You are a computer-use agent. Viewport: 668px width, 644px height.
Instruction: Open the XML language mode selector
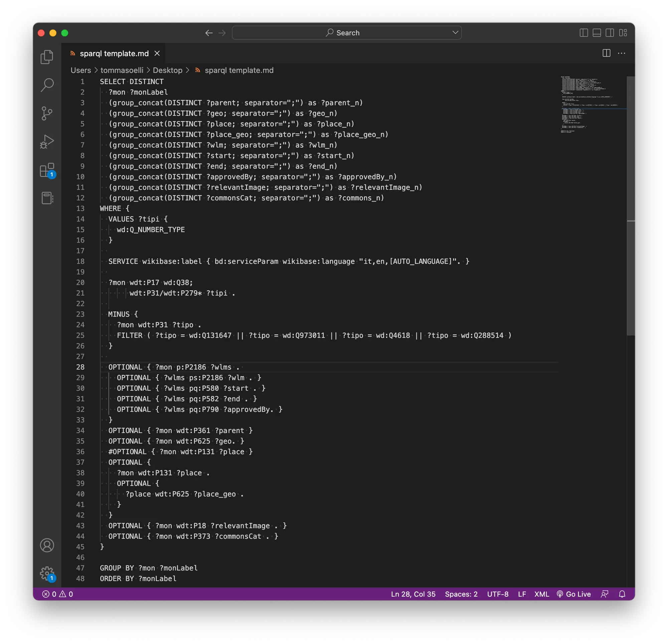point(541,594)
